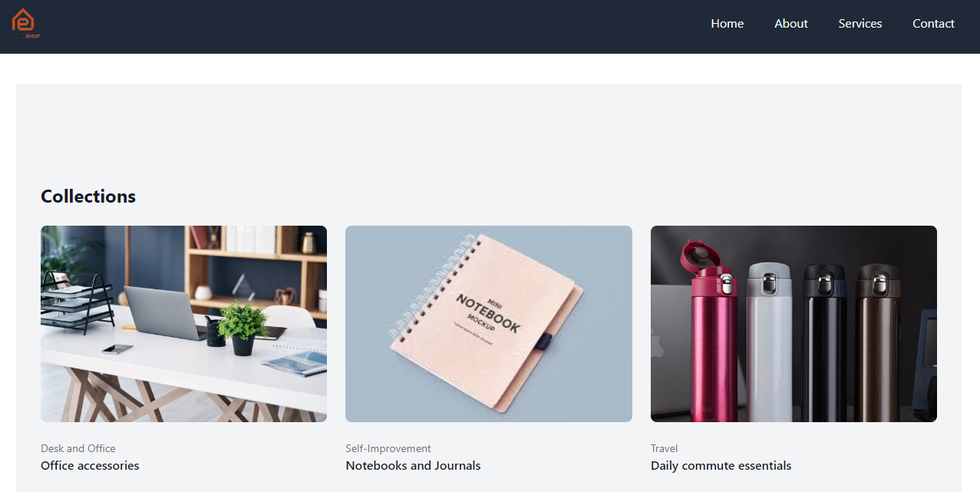Open the Daily commute essentials link
The width and height of the screenshot is (980, 492).
click(721, 466)
